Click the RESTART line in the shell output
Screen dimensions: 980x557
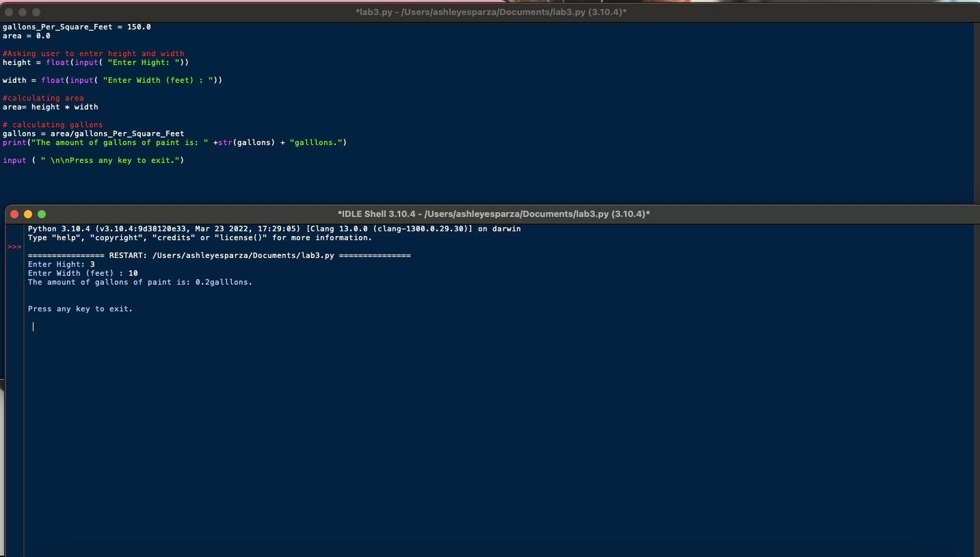coord(219,256)
